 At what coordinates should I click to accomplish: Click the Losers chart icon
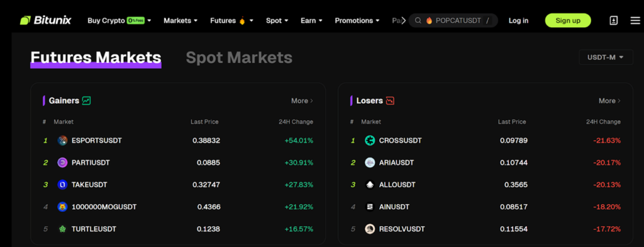coord(390,100)
